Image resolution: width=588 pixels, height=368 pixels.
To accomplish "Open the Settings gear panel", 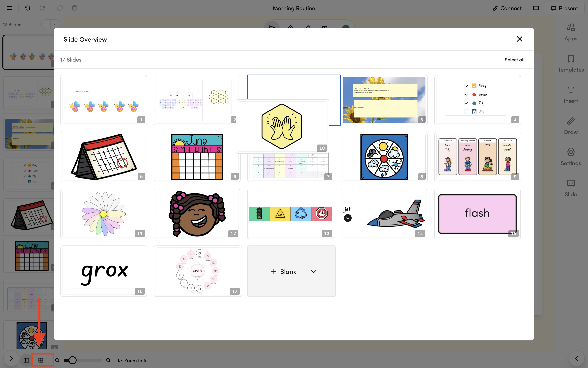I will (571, 157).
